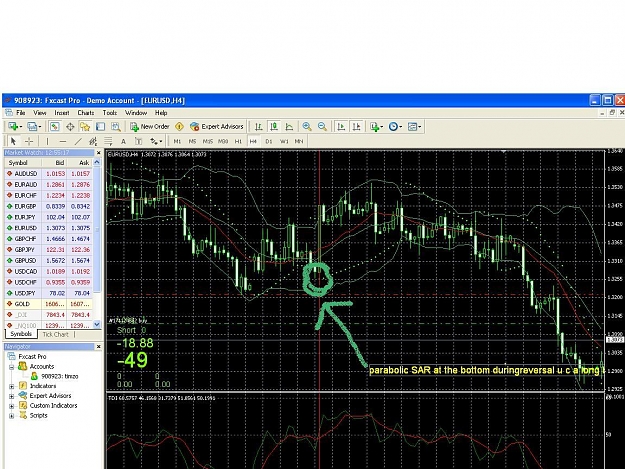Select the horizontal line drawing tool
The image size is (625, 469).
(63, 141)
